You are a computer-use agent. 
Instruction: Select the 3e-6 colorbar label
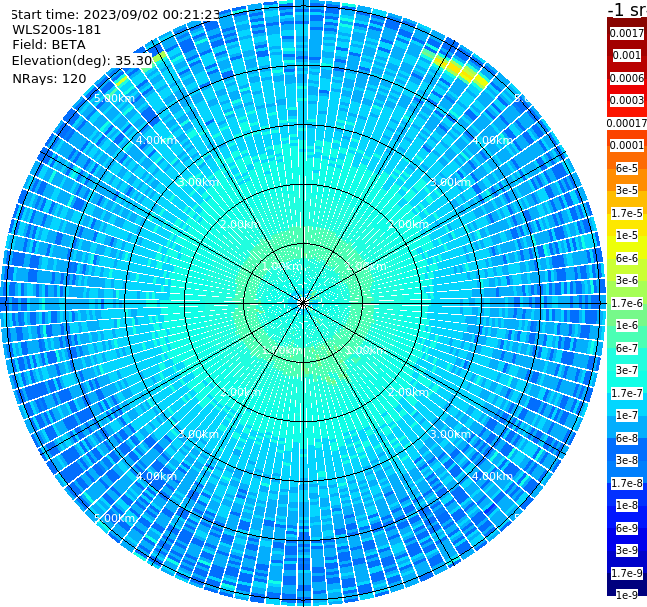click(627, 280)
